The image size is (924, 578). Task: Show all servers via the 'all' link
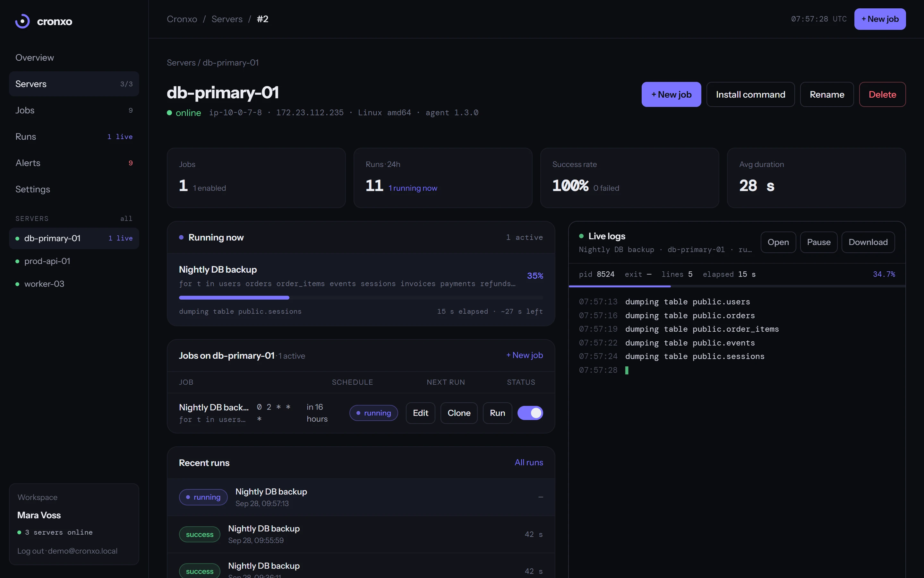126,218
